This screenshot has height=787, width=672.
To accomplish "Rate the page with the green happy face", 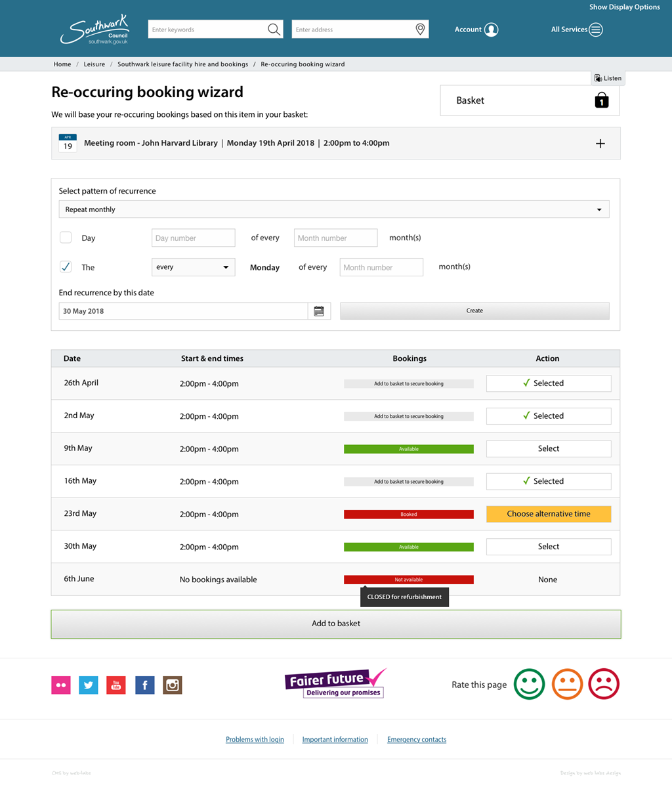I will point(529,684).
